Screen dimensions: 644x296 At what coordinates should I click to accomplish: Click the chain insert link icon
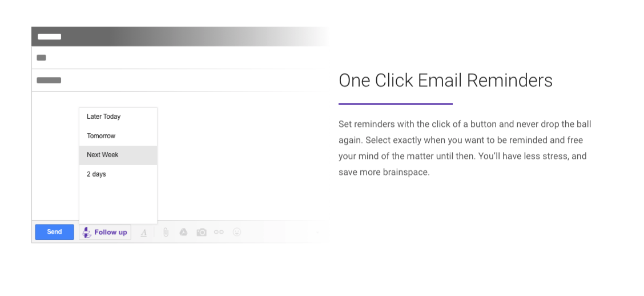(x=219, y=232)
